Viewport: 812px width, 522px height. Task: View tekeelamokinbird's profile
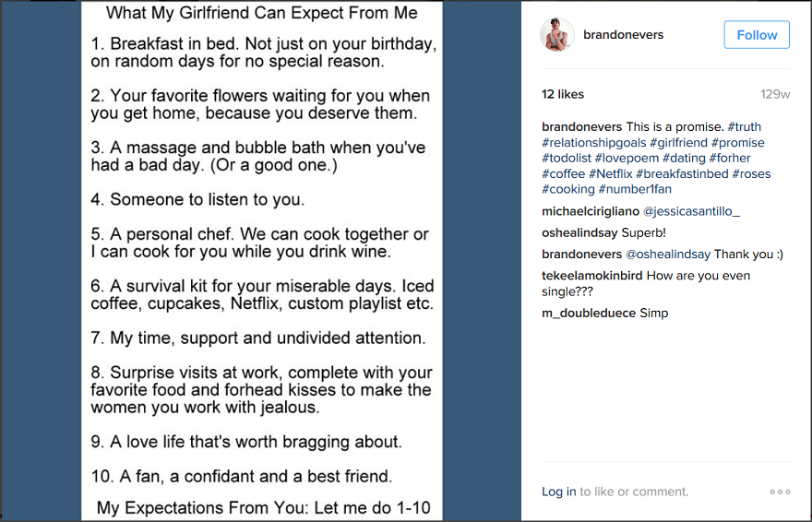591,276
